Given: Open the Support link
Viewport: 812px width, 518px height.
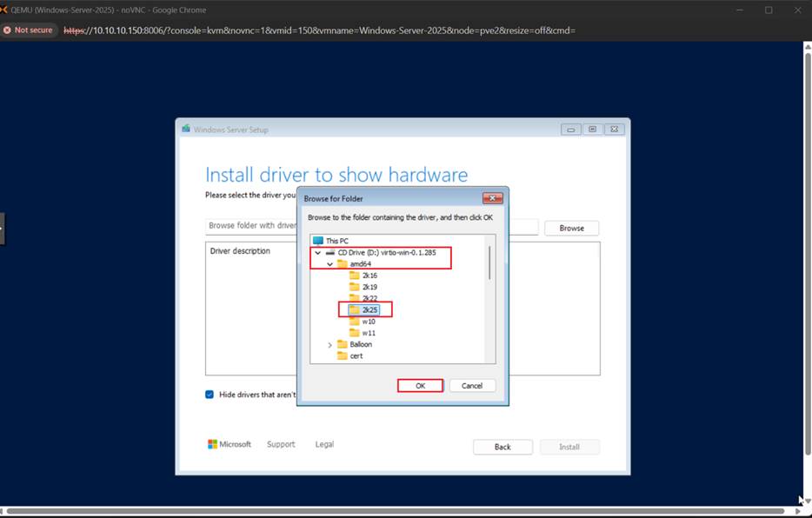Looking at the screenshot, I should coord(281,444).
